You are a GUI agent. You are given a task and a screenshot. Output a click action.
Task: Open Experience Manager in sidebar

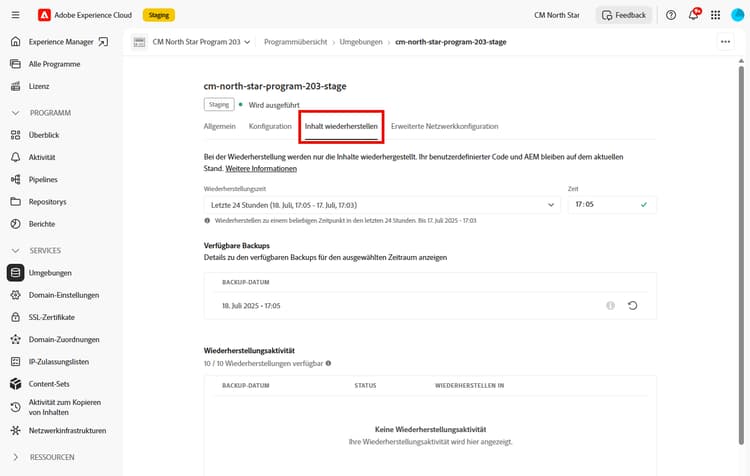point(59,42)
